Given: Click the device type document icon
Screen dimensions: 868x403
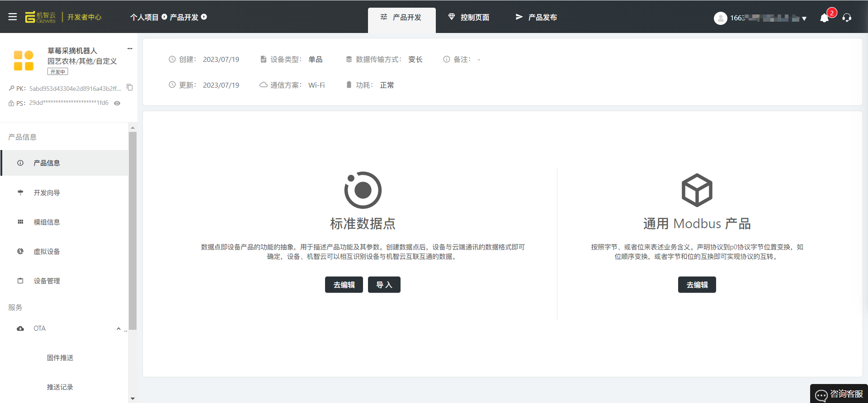Looking at the screenshot, I should tap(264, 59).
